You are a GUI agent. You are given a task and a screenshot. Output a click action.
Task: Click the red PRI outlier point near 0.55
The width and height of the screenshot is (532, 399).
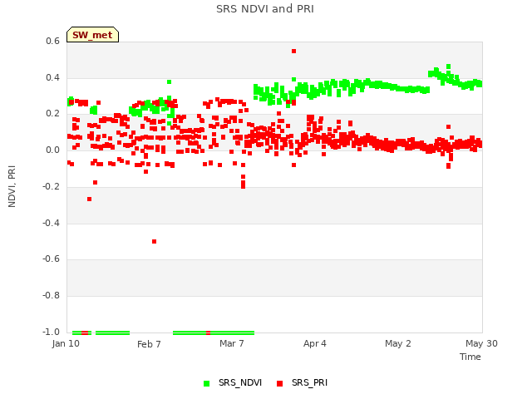(293, 52)
